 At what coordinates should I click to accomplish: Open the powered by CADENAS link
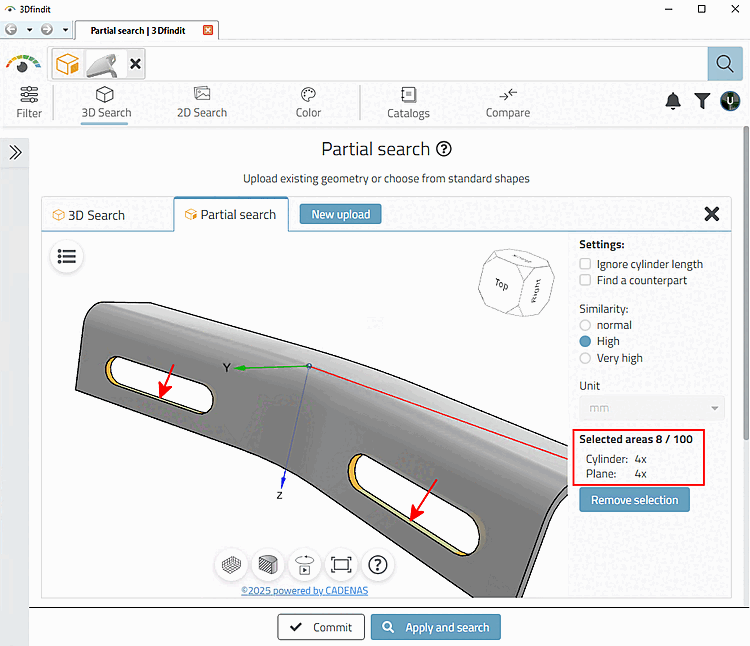point(305,591)
